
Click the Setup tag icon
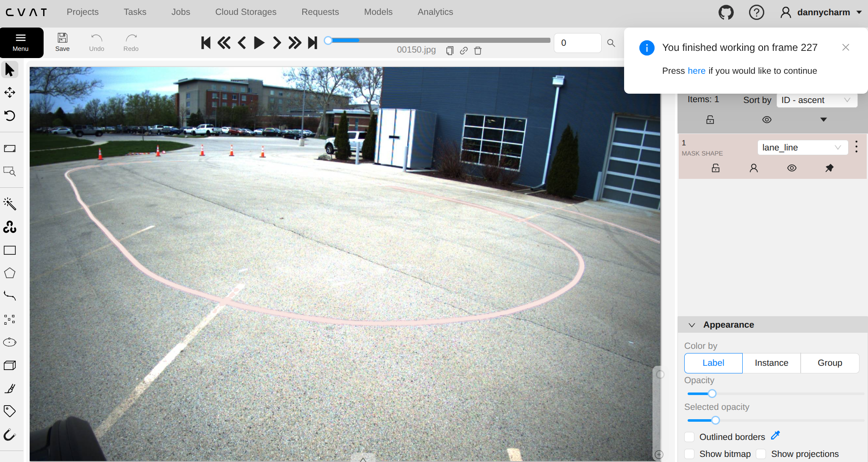[10, 411]
